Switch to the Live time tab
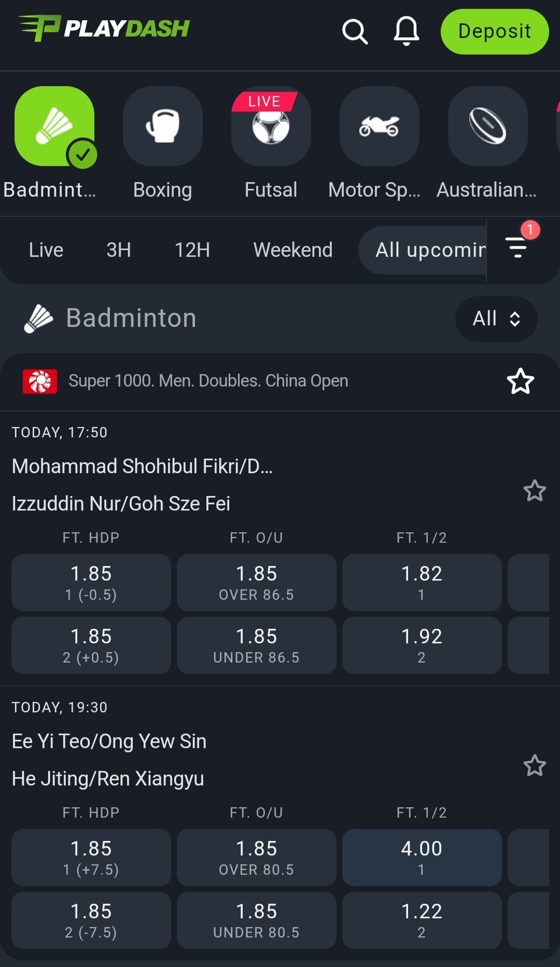Viewport: 560px width, 967px height. point(46,250)
